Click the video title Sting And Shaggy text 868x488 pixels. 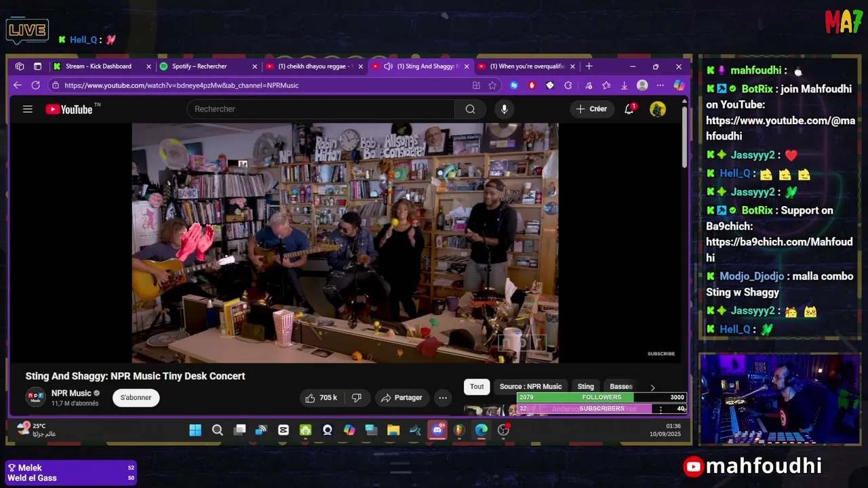click(x=135, y=376)
